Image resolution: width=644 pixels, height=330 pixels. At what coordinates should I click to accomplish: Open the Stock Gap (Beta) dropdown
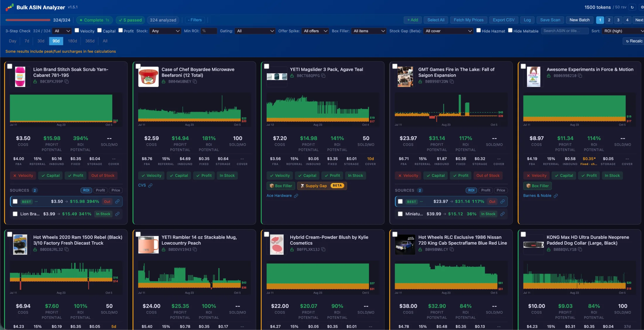coord(448,31)
